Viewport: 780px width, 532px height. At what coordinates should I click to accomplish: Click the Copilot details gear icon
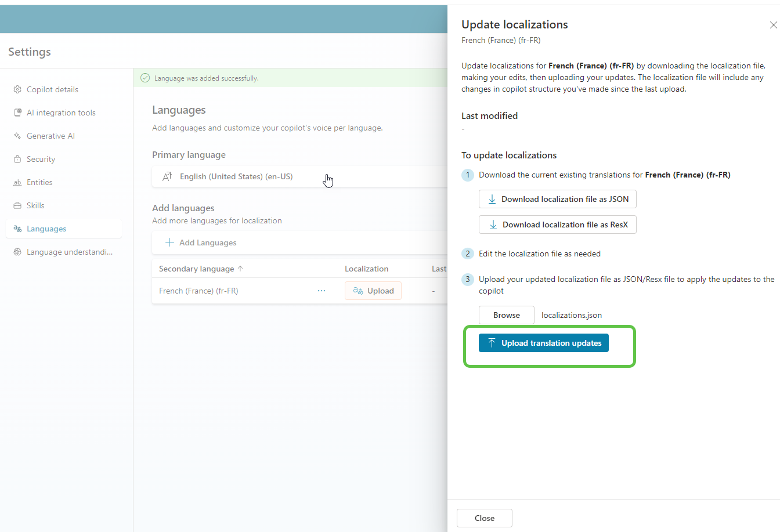(17, 89)
